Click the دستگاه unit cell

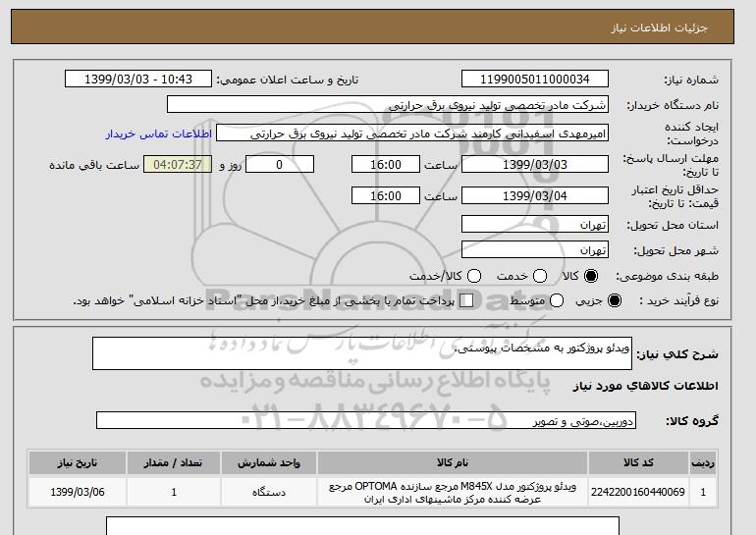tap(269, 492)
